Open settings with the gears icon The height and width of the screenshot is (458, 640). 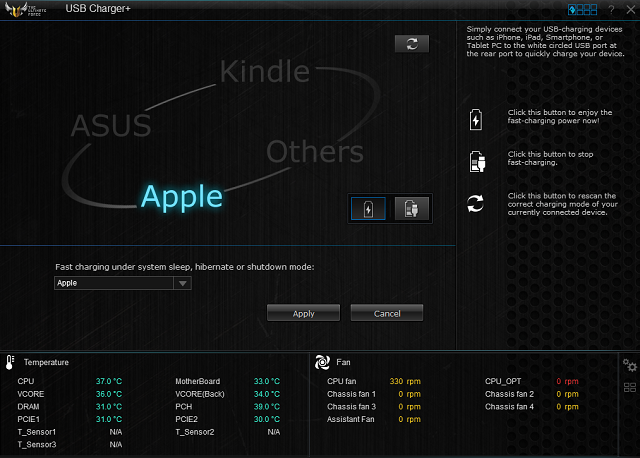pyautogui.click(x=629, y=365)
